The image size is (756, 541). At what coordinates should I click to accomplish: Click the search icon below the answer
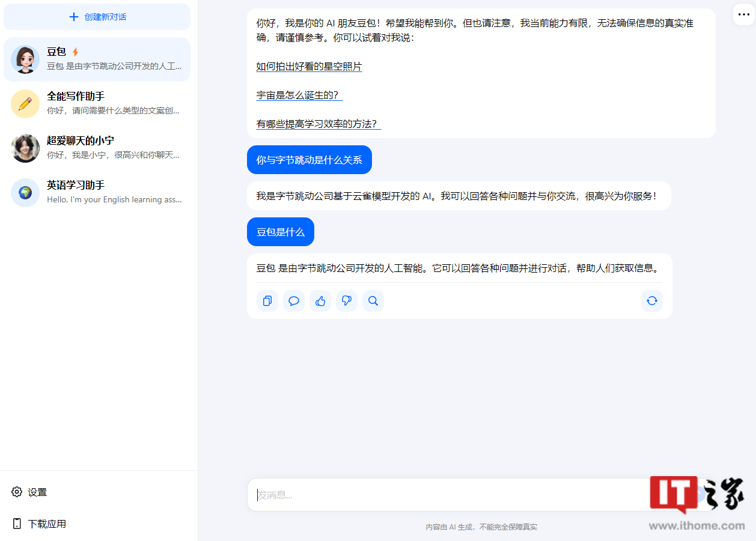pos(373,301)
